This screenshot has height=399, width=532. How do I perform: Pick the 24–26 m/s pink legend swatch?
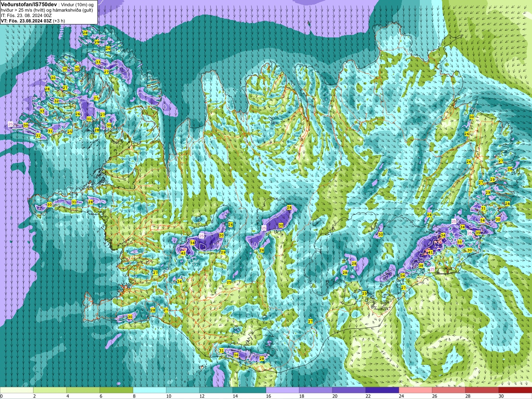pos(416,390)
